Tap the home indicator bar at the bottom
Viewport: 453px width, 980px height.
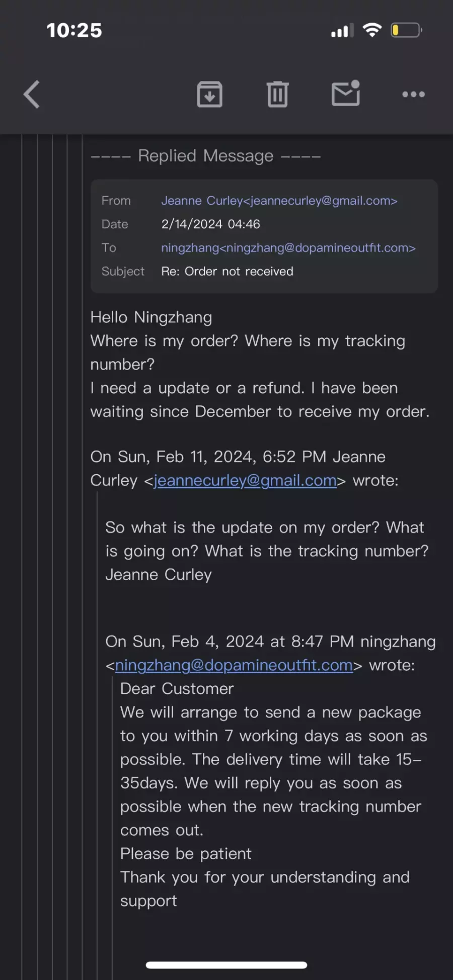click(x=226, y=965)
